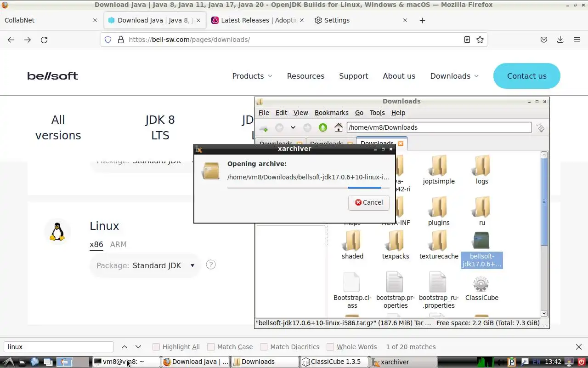
Task: Click Firefox back arrow
Action: [11, 40]
